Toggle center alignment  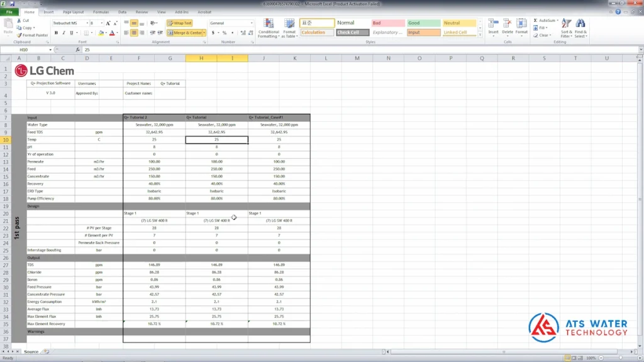(x=134, y=33)
